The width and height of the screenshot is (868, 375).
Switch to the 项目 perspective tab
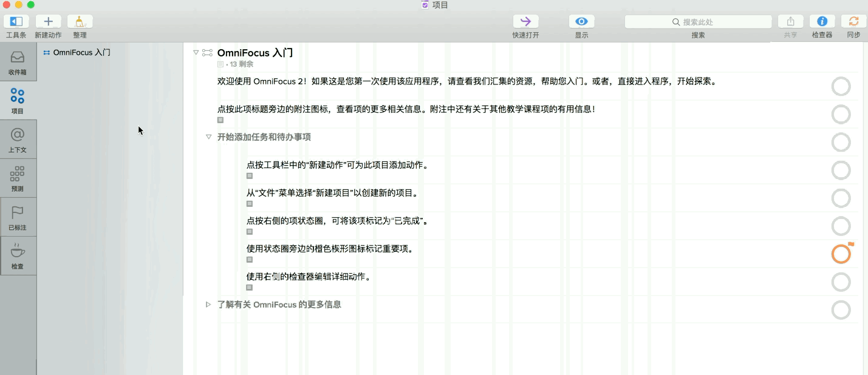coord(18,101)
